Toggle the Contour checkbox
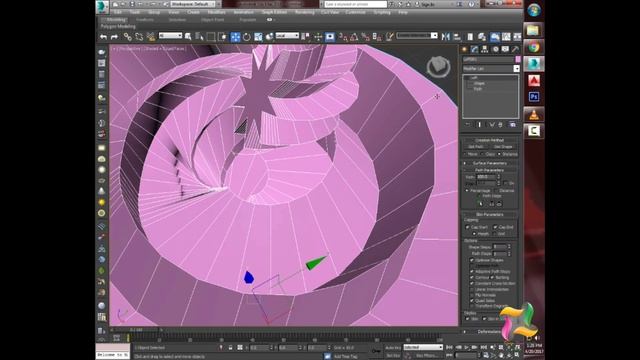Image resolution: width=640 pixels, height=360 pixels. point(472,277)
